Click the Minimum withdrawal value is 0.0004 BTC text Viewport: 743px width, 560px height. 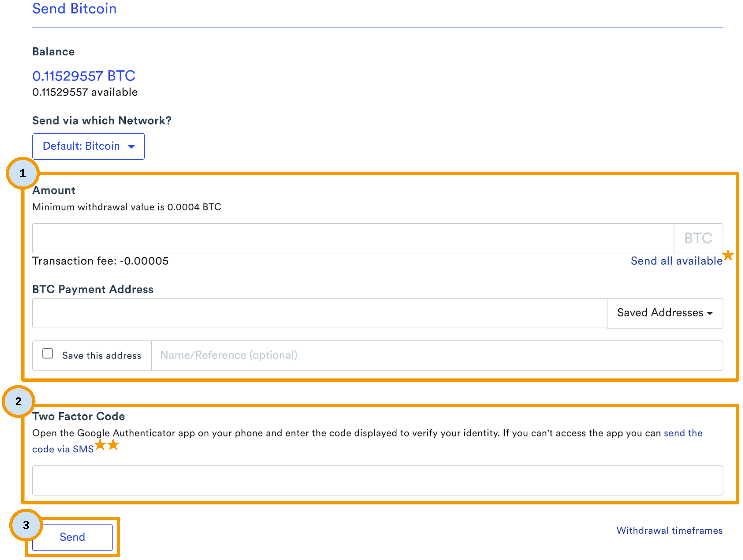[127, 207]
